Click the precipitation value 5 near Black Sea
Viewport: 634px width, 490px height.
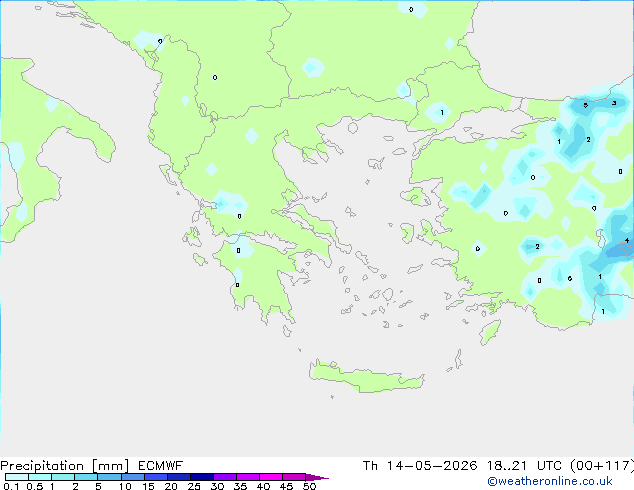point(585,106)
